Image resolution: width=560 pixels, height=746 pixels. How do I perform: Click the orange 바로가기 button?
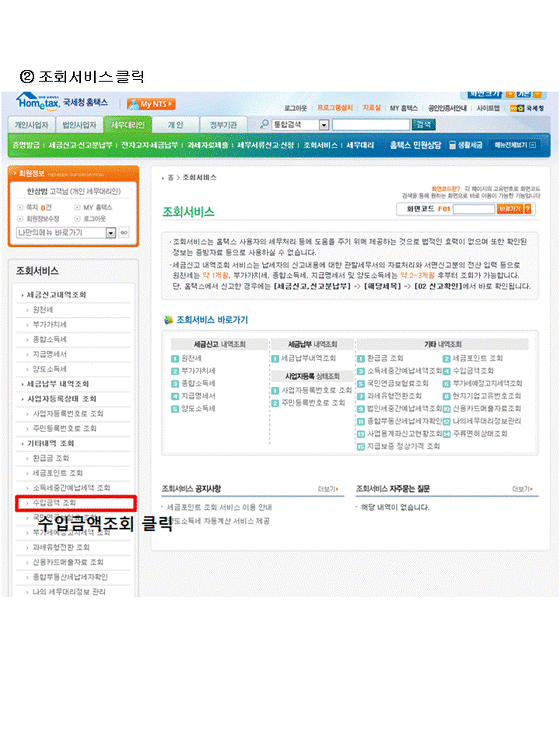coord(510,209)
